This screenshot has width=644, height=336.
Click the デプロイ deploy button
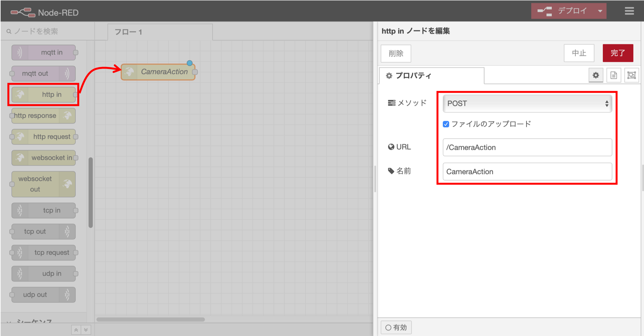point(563,11)
